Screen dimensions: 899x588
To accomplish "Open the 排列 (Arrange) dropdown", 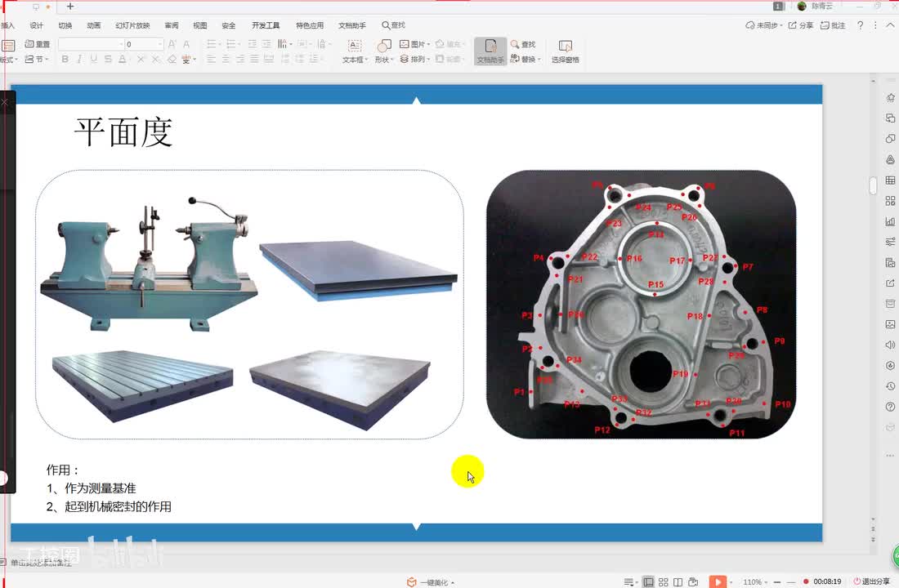I will coord(414,59).
